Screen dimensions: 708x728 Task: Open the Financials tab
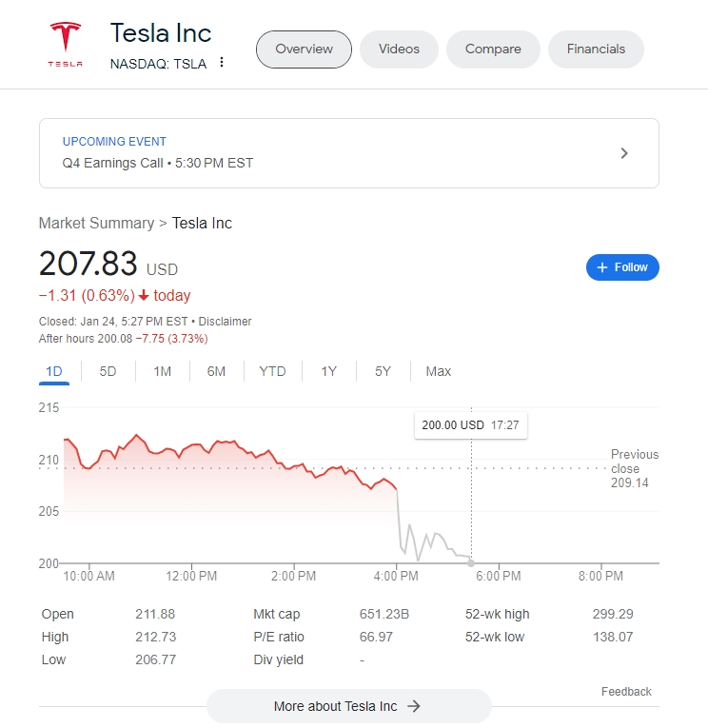click(596, 49)
